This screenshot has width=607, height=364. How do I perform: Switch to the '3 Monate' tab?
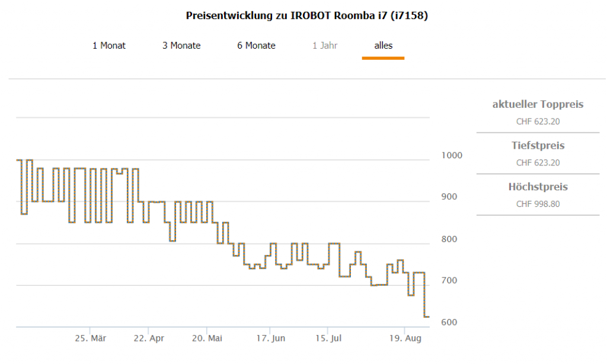pyautogui.click(x=181, y=46)
